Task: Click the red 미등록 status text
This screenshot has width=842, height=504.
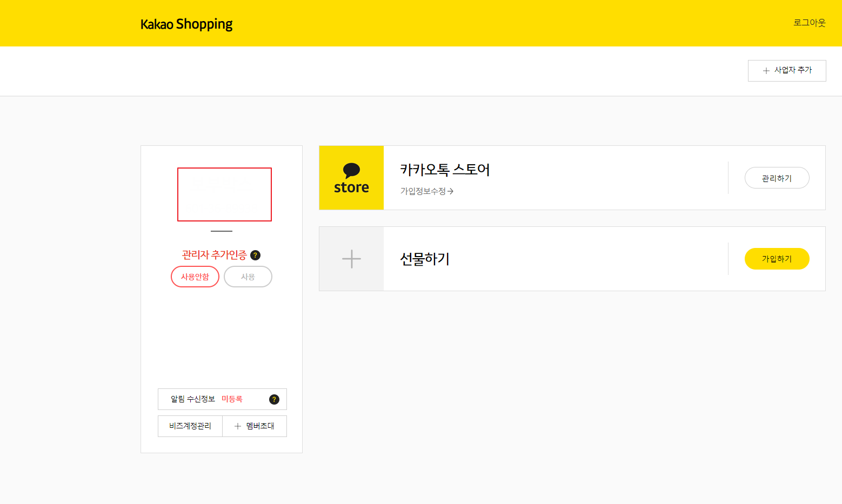Action: click(x=232, y=399)
